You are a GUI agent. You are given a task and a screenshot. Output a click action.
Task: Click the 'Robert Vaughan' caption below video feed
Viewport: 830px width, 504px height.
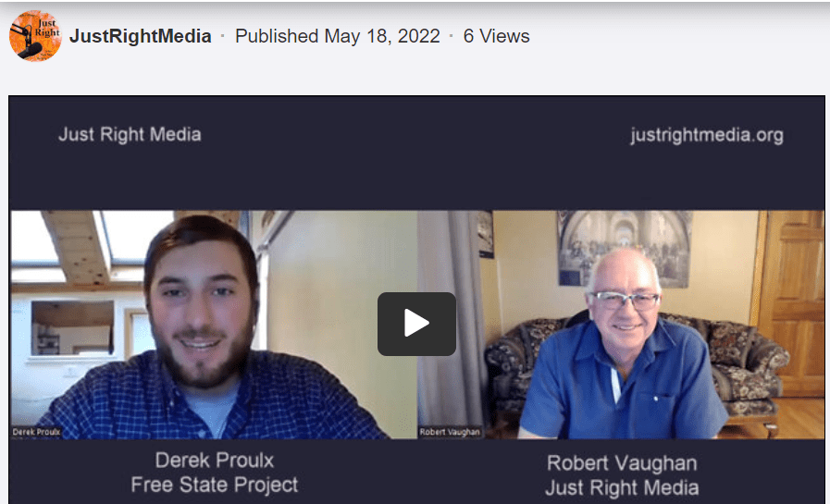(622, 463)
